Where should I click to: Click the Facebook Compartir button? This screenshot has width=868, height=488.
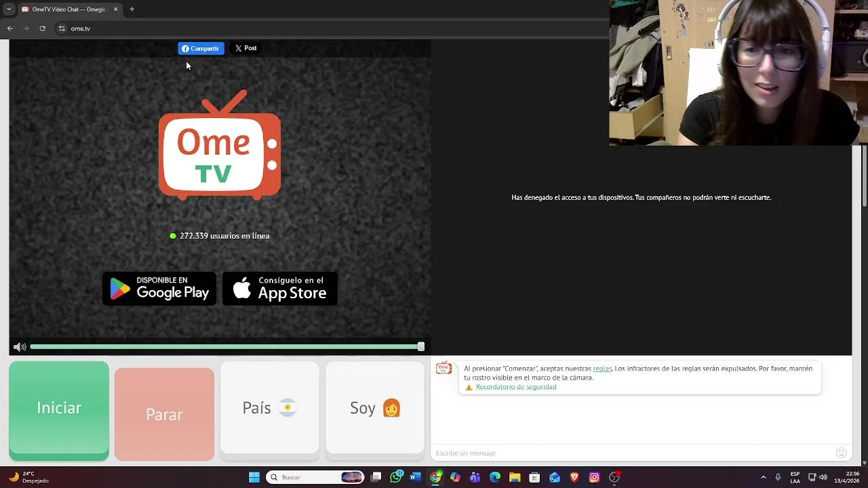click(x=201, y=49)
